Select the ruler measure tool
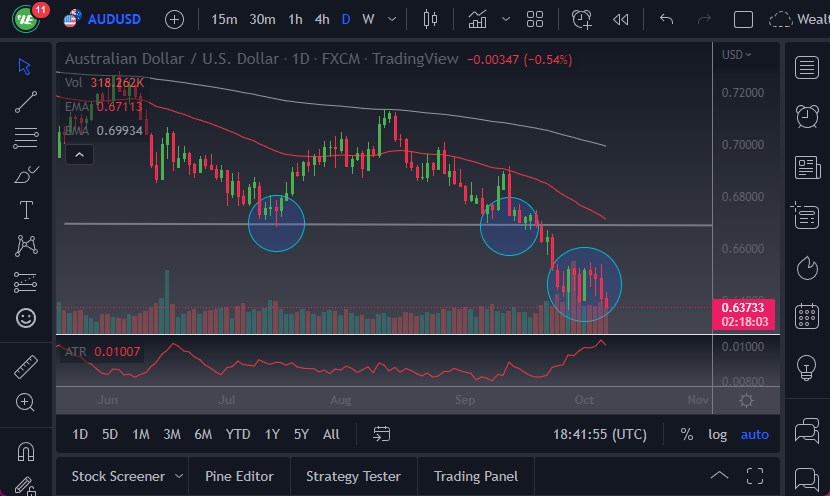The image size is (830, 496). (26, 367)
